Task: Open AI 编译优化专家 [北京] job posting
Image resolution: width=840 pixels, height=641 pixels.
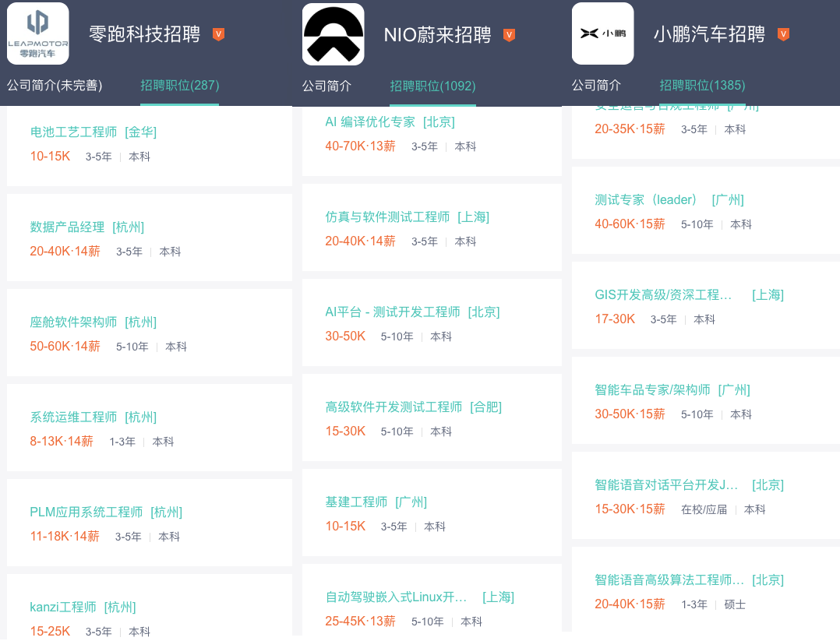Action: (390, 122)
